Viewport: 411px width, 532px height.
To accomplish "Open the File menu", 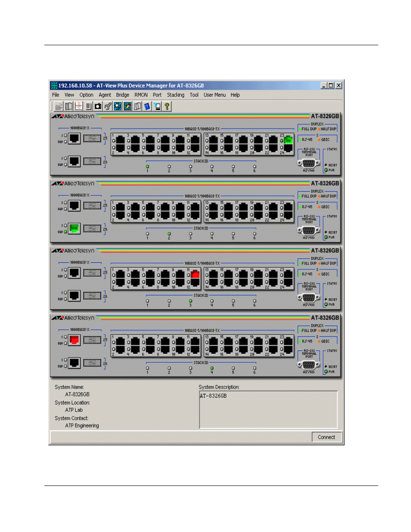I will coord(56,95).
